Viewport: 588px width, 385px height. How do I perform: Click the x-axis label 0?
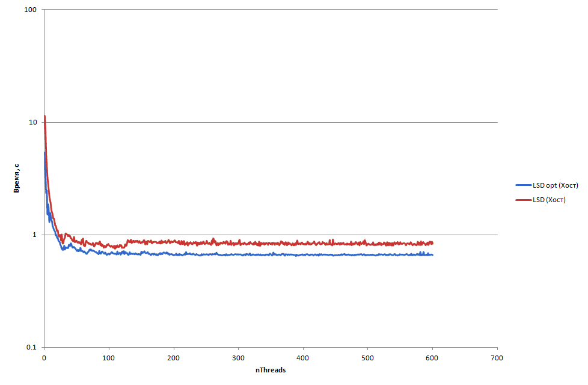click(44, 358)
